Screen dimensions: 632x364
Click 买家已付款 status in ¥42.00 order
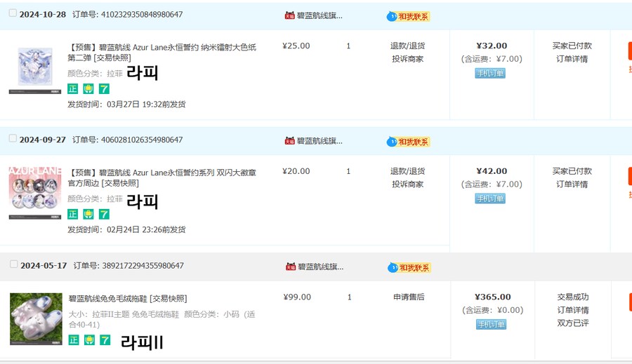(572, 171)
